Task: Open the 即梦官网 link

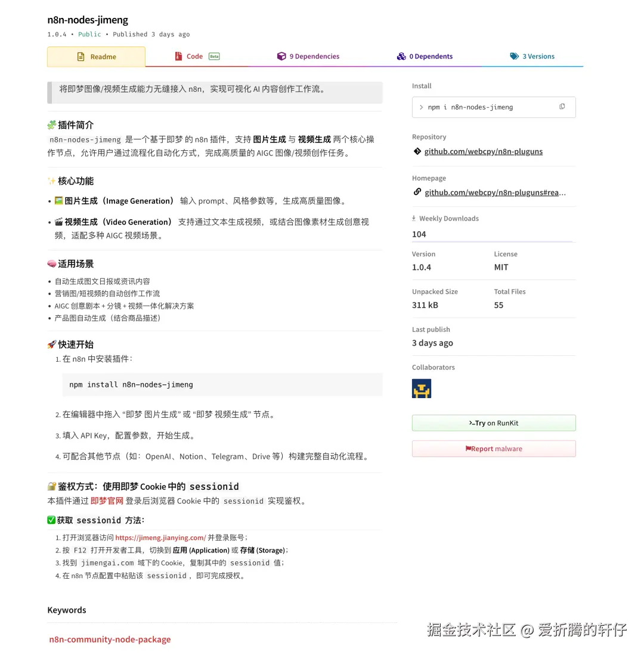Action: (107, 501)
